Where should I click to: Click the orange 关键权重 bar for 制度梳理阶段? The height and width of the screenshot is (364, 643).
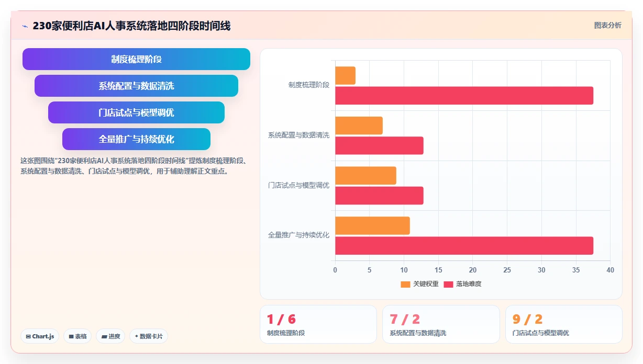click(x=346, y=75)
